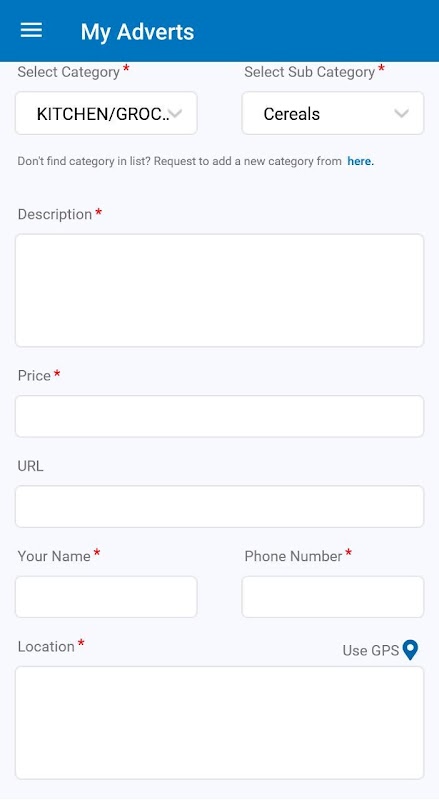Open the hamburger navigation menu
439x800 pixels.
[31, 31]
